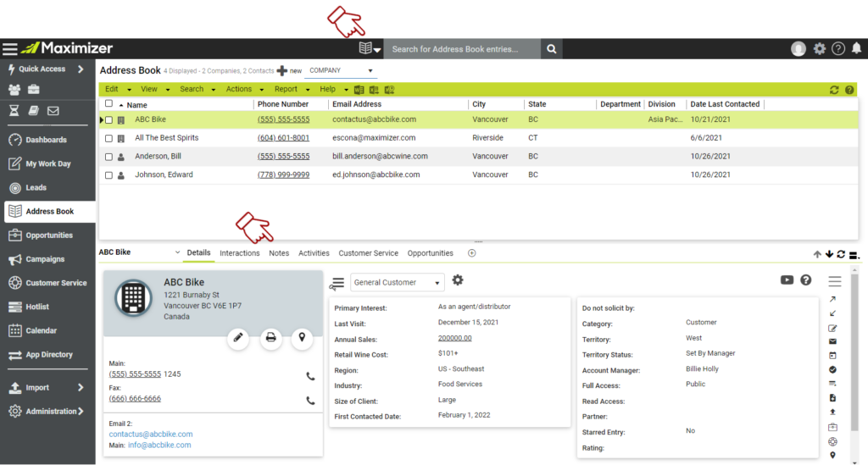Tick the select-all checkbox in Name header
The image size is (868, 465).
point(108,104)
